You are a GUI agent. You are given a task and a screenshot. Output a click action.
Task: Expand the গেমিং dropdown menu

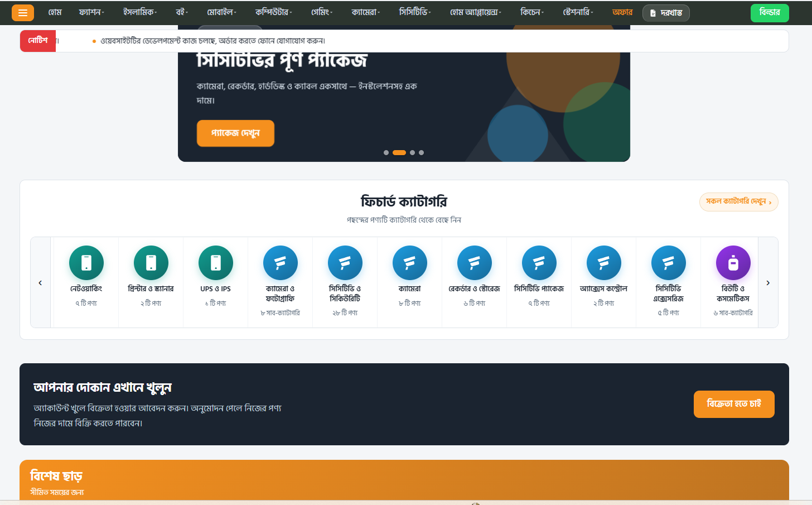pos(322,12)
